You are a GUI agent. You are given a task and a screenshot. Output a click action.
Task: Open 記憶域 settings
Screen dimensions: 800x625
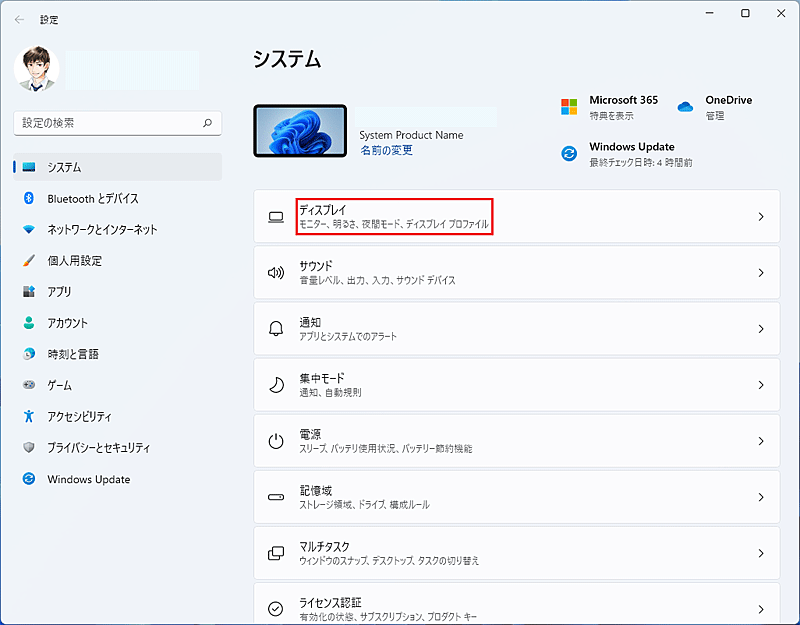tap(517, 497)
